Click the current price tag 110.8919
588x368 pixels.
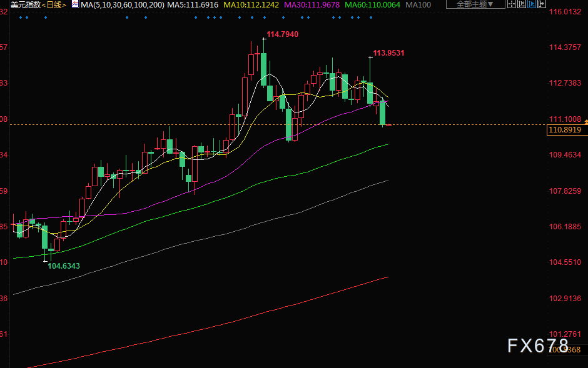pos(564,130)
